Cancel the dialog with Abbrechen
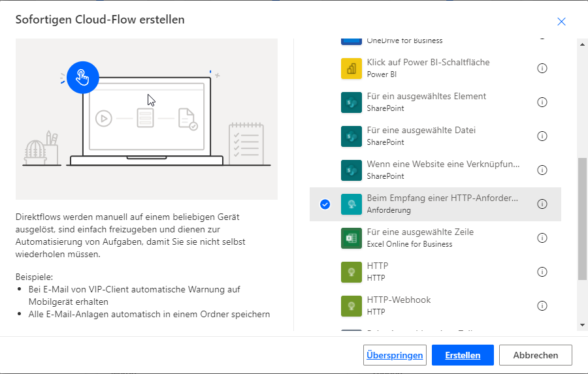 coord(535,355)
